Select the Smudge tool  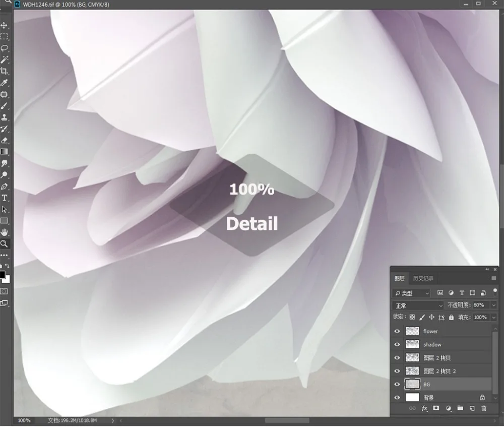4,163
